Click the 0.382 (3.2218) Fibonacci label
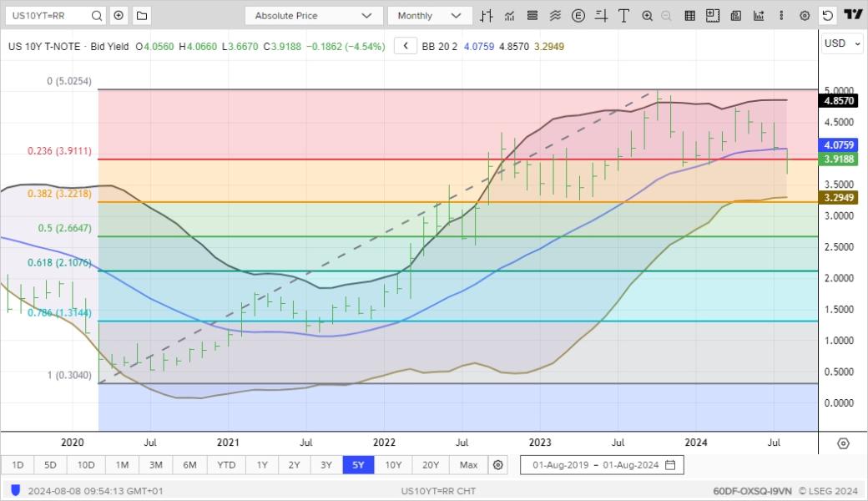The height and width of the screenshot is (501, 868). click(x=60, y=194)
